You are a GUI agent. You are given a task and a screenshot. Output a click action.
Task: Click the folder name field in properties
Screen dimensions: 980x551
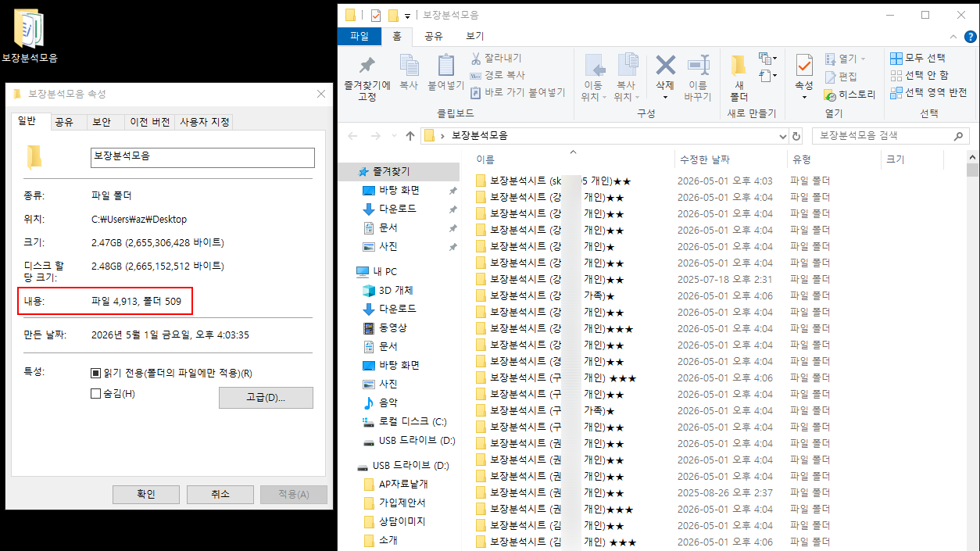click(203, 157)
